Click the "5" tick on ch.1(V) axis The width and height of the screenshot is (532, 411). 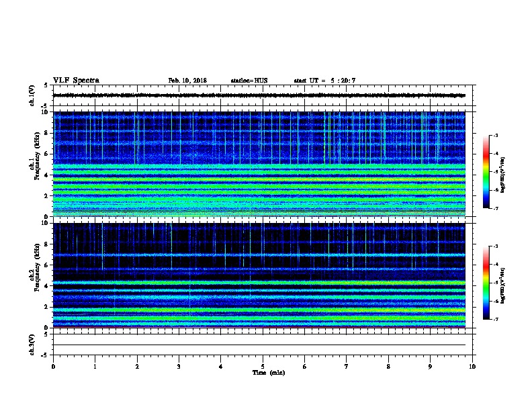pos(46,85)
